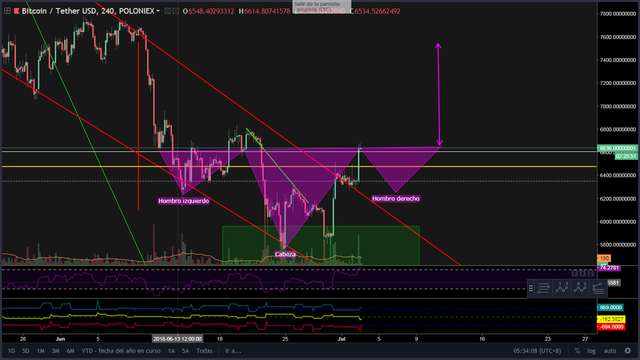Image resolution: width=640 pixels, height=360 pixels.
Task: Click the clock 05:34:08 (UTC+8) timezone
Action: (x=537, y=351)
